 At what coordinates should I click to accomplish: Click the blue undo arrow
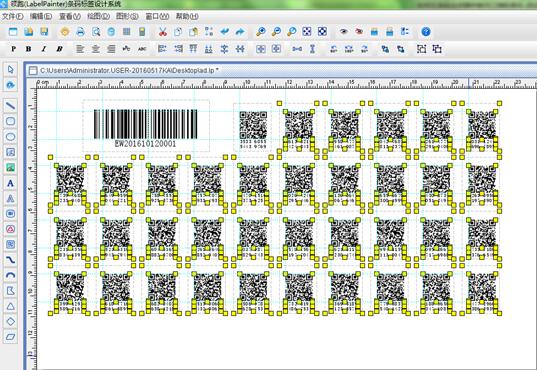225,32
